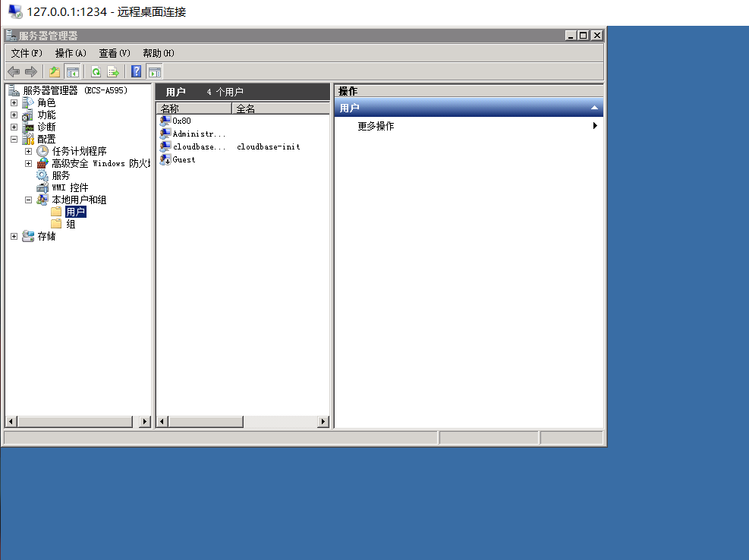This screenshot has height=560, width=749.
Task: Select the Guest user row
Action: point(184,159)
